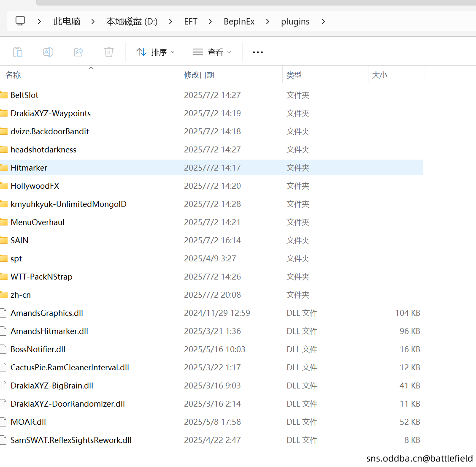Click the AmandsHitmarker.dll file icon
Screen dimensions: 476x467
[3, 331]
